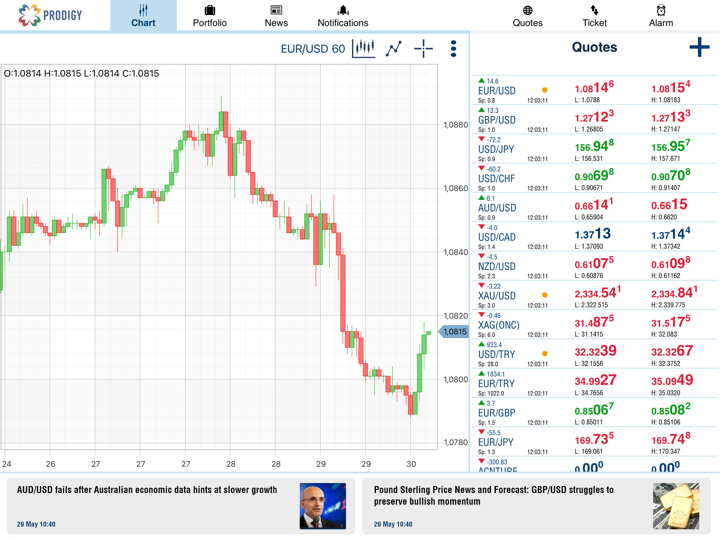
Task: Click the Prodigy logo
Action: 50,15
